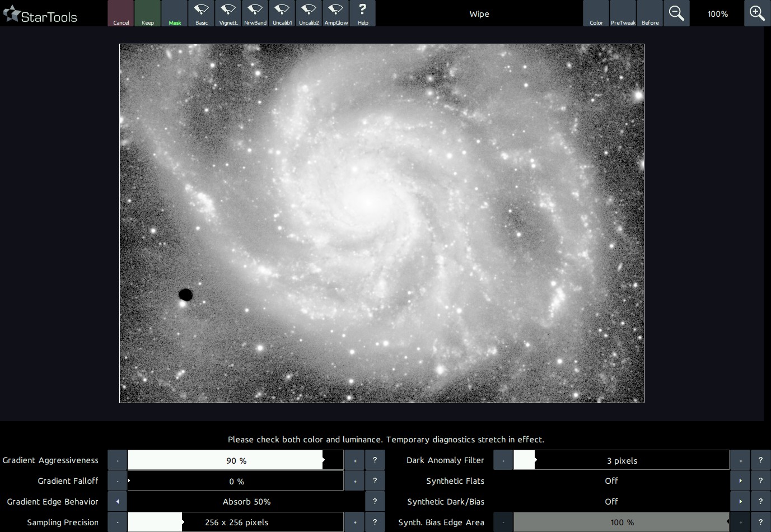Toggle the Before comparison view

(649, 13)
